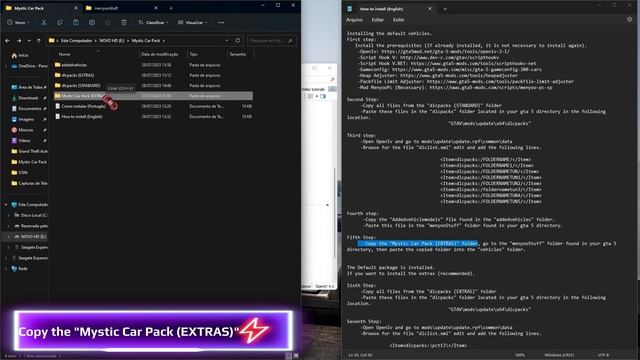The height and width of the screenshot is (360, 640).
Task: Open the three-dots See more menu in Explorer
Action: coord(221,22)
